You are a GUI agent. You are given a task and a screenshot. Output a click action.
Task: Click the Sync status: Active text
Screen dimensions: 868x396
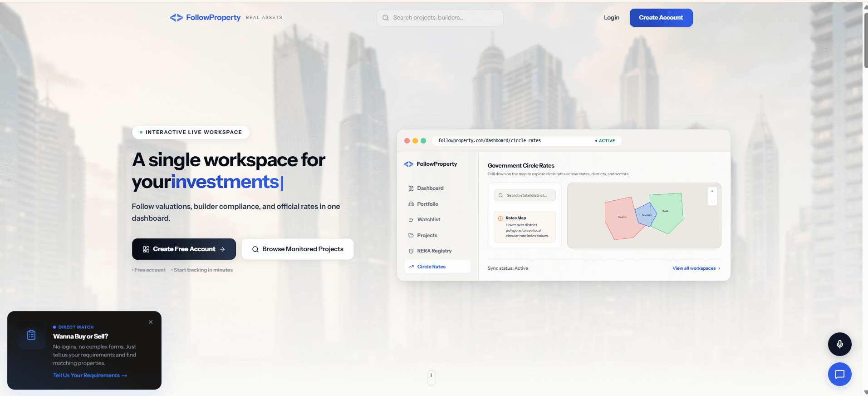pos(508,268)
